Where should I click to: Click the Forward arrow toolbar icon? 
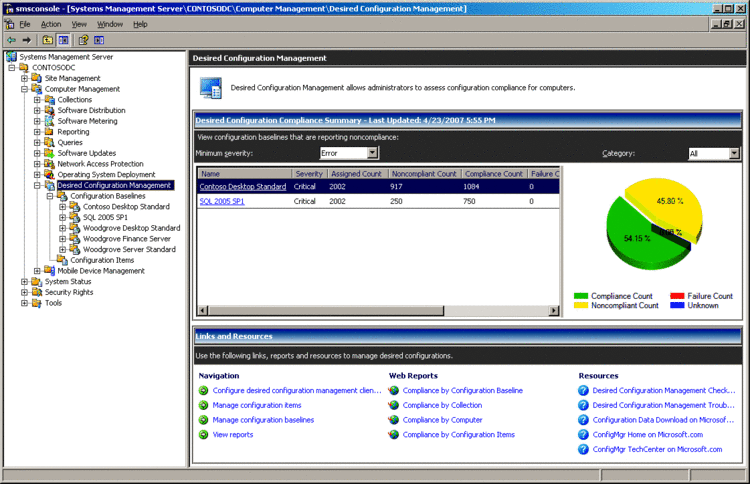tap(27, 40)
